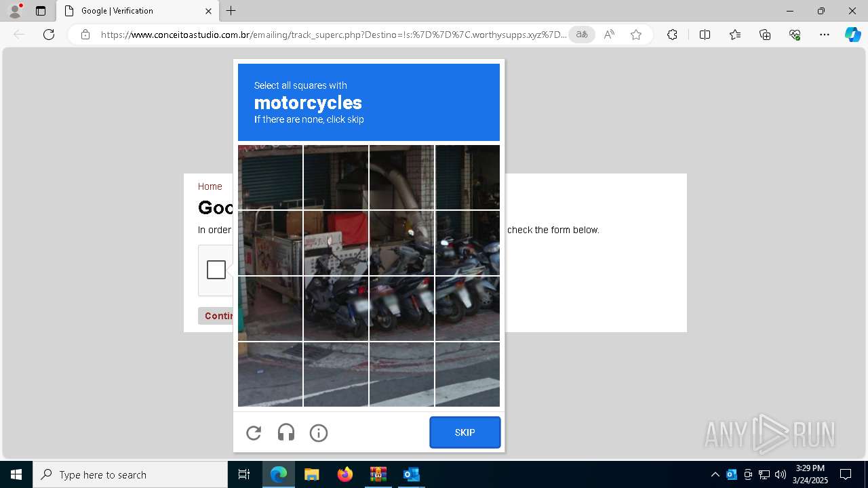
Task: Open the clock showing 3:29 PM
Action: point(810,474)
